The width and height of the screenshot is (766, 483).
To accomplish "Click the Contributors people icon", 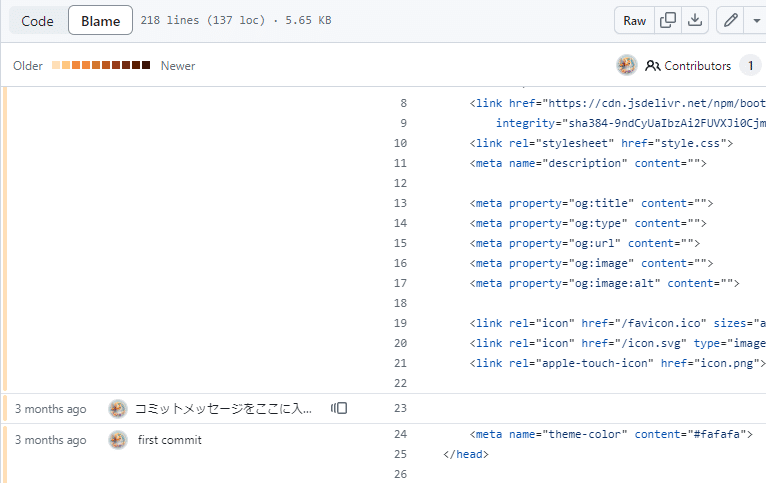I will point(653,65).
